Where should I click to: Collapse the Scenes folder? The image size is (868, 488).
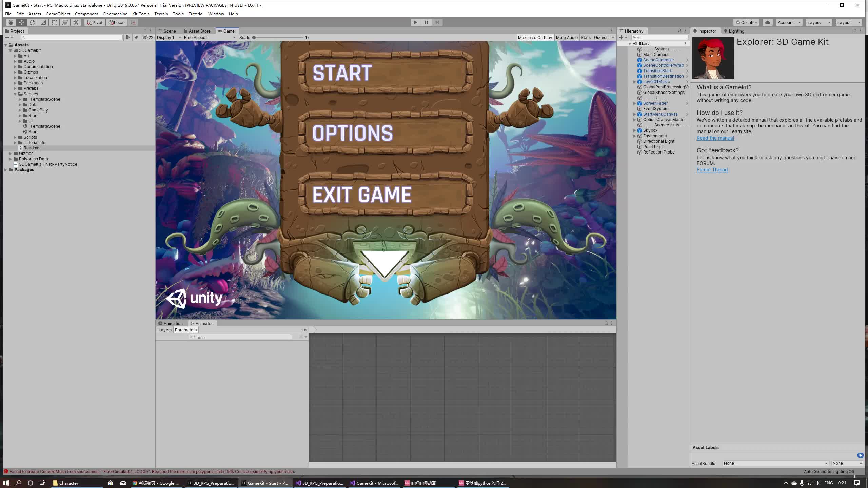pyautogui.click(x=15, y=94)
